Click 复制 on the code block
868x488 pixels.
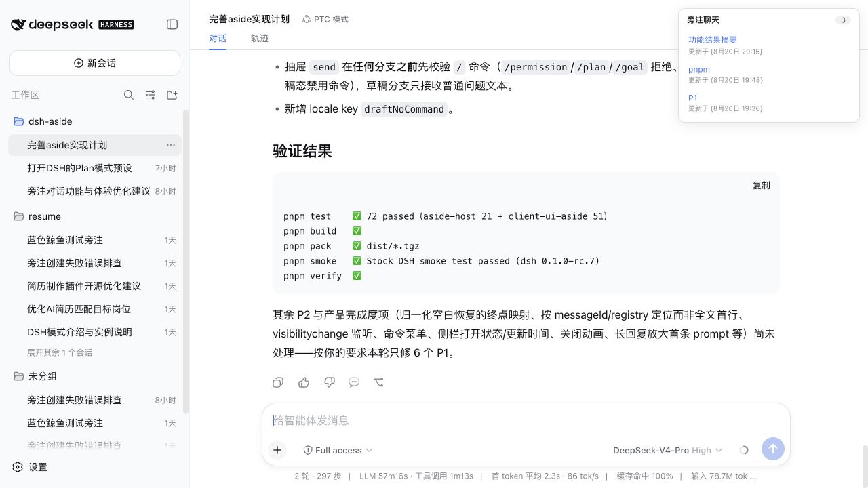[x=762, y=185]
